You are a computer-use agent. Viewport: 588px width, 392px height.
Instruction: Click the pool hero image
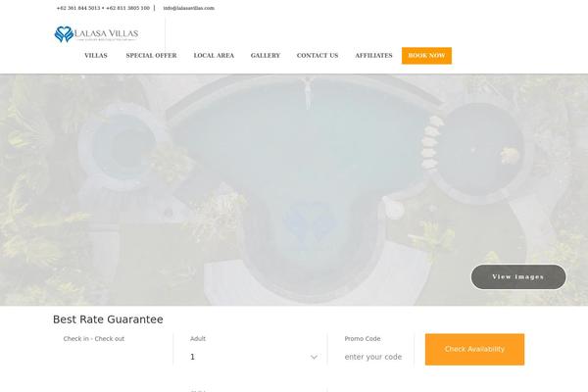click(x=294, y=190)
